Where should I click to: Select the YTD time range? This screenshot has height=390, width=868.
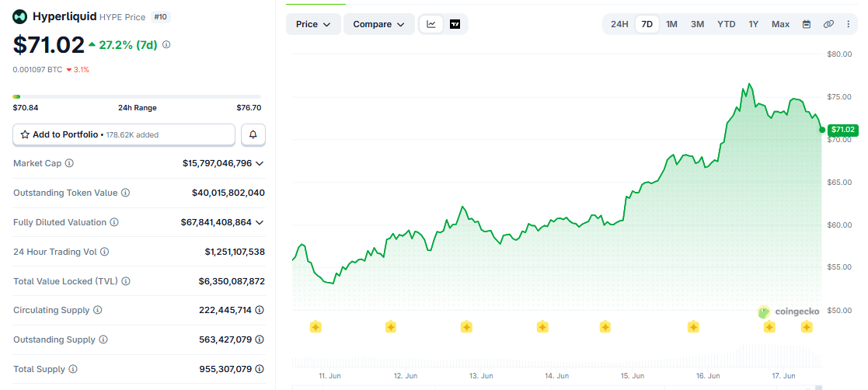[727, 24]
